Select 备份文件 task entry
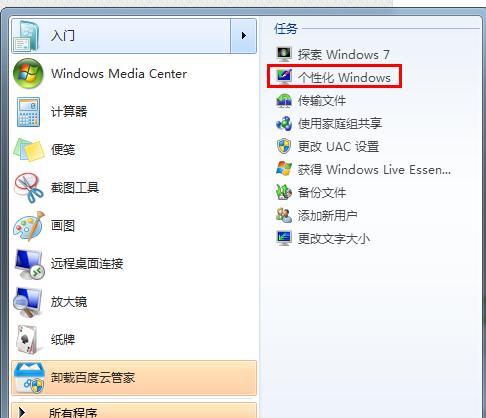Viewport: 486px width, 418px height. [311, 192]
